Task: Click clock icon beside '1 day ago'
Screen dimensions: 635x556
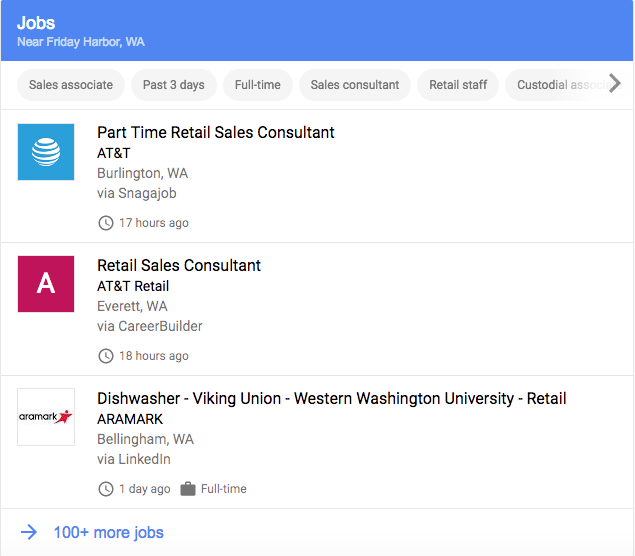Action: [106, 489]
